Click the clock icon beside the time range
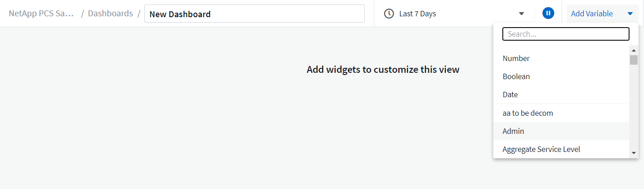Viewport: 644px width, 189px height. [389, 14]
